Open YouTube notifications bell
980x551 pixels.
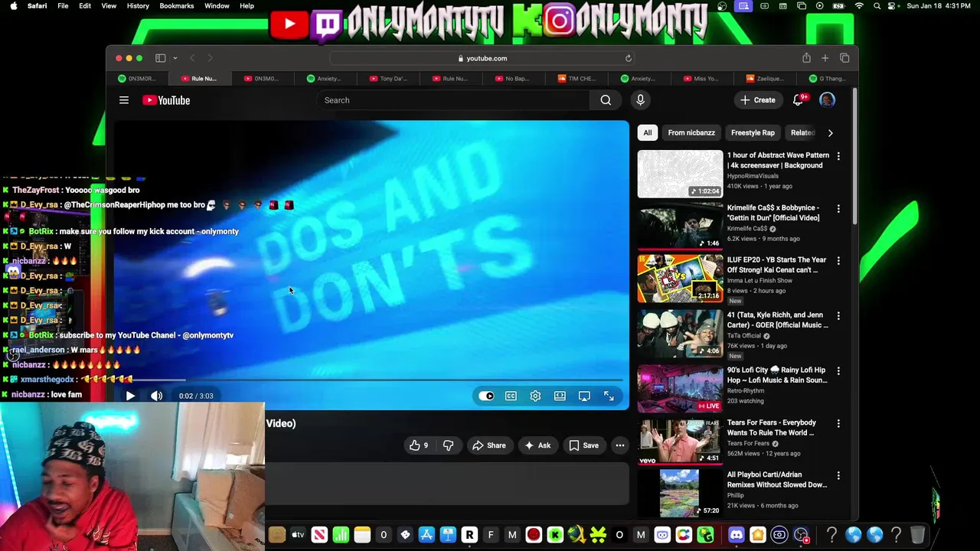tap(799, 99)
